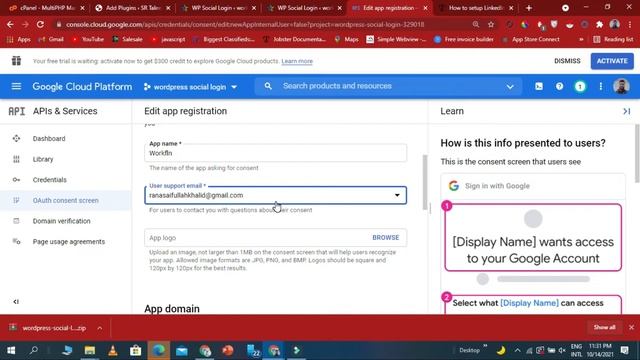Switch to cPanel MultiPHP tab
The height and width of the screenshot is (360, 640).
46,8
